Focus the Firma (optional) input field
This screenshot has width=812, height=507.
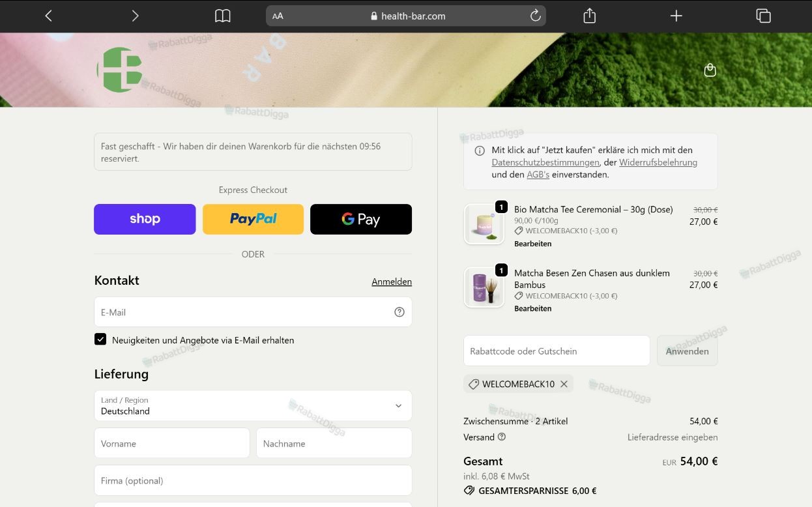coord(253,480)
